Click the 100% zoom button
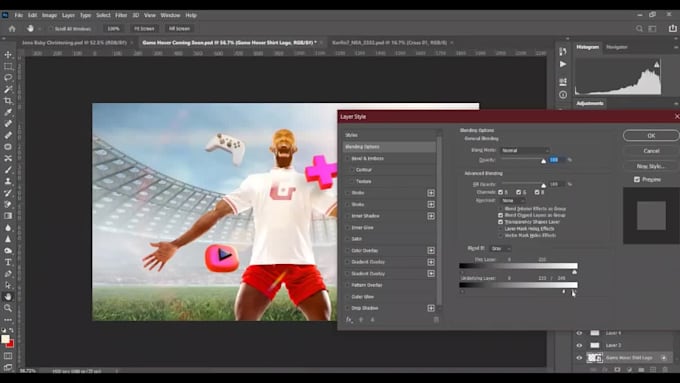This screenshot has width=680, height=383. click(x=113, y=29)
